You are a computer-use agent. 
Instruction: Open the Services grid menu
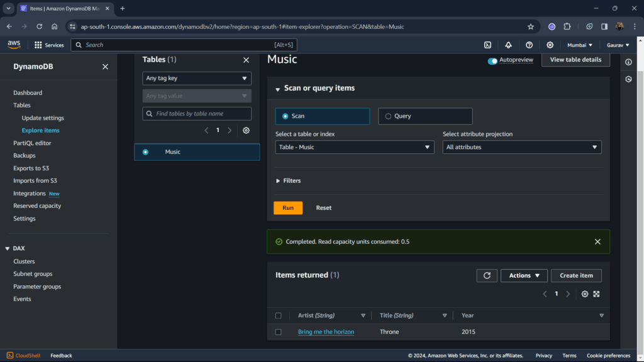tap(49, 45)
